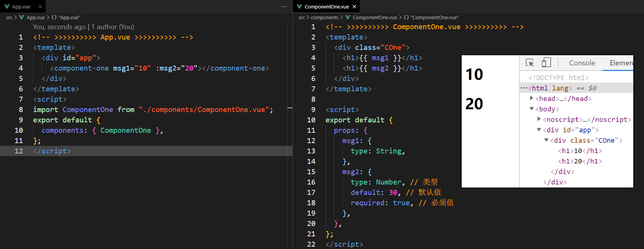
Task: Click the class="COne" div line
Action: click(372, 47)
